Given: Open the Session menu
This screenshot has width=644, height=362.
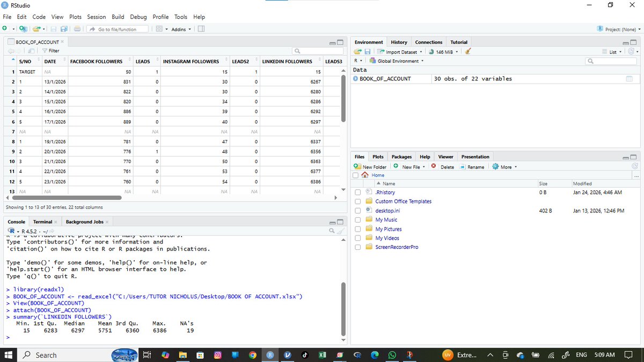Looking at the screenshot, I should (97, 17).
